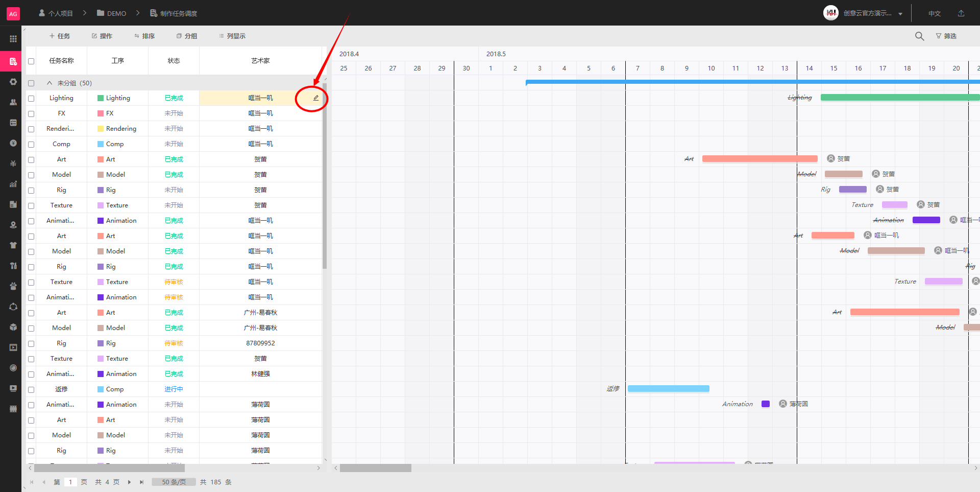Viewport: 980px width, 492px height.
Task: Tick the select-all checkbox in table header
Action: pyautogui.click(x=31, y=61)
